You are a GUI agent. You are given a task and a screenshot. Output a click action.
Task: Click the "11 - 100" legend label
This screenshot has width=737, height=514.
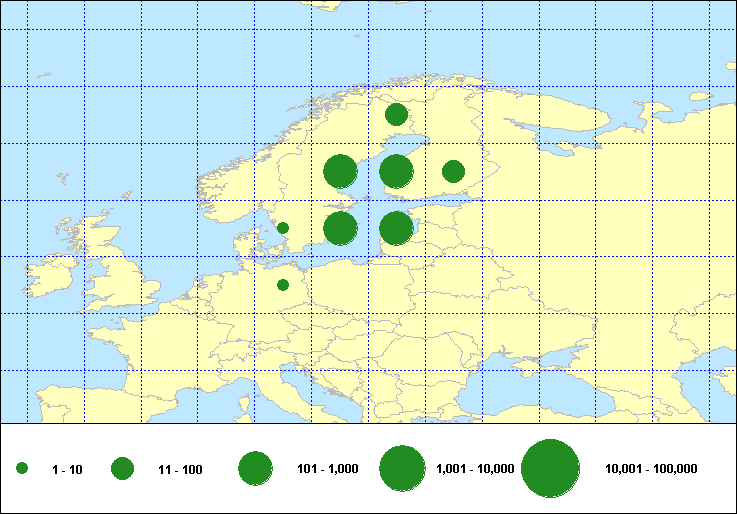[x=180, y=469]
